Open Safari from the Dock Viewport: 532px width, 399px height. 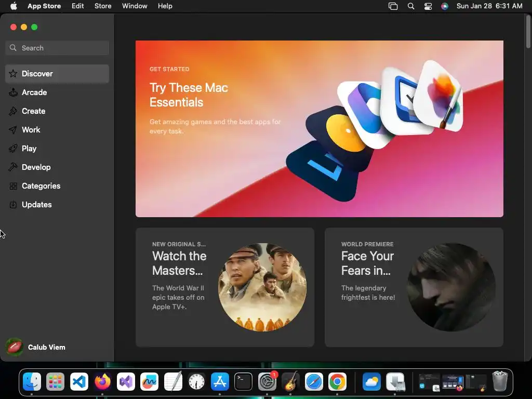click(314, 381)
